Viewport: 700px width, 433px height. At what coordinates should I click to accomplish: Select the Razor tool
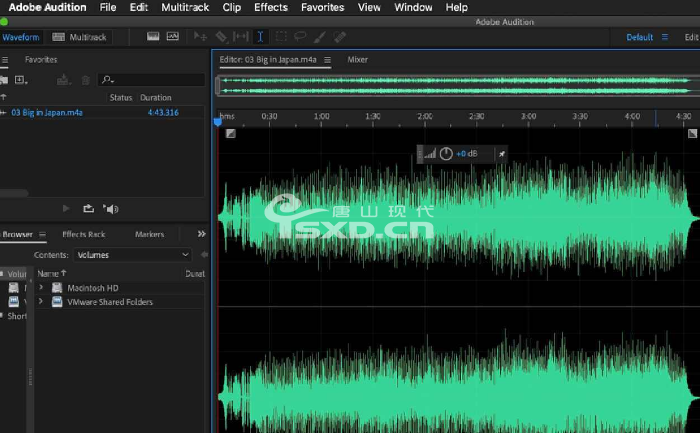click(221, 37)
